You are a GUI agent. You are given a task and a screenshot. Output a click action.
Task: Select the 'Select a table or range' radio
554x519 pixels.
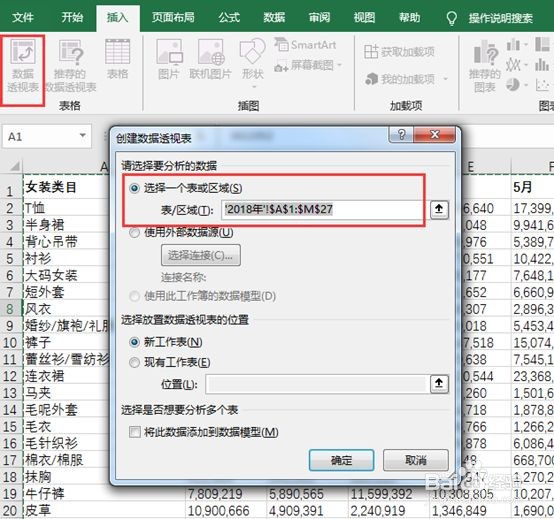point(135,188)
